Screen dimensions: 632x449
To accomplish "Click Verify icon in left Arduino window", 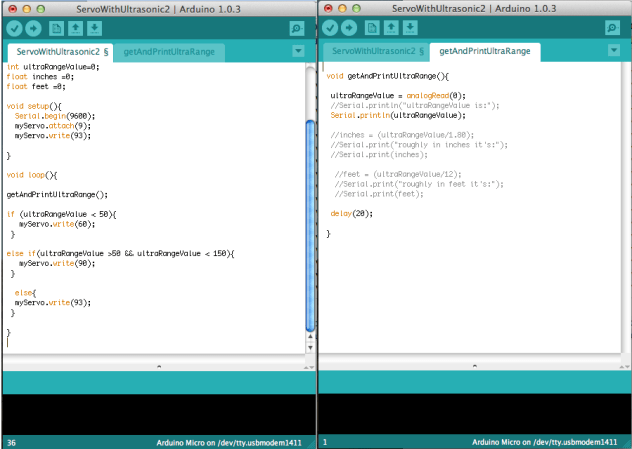I will (14, 28).
